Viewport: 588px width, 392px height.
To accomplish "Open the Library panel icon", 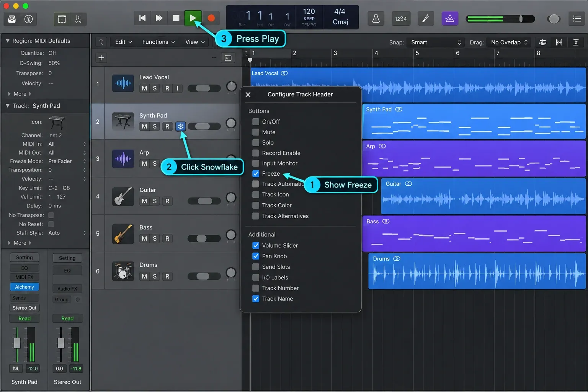I will 12,19.
